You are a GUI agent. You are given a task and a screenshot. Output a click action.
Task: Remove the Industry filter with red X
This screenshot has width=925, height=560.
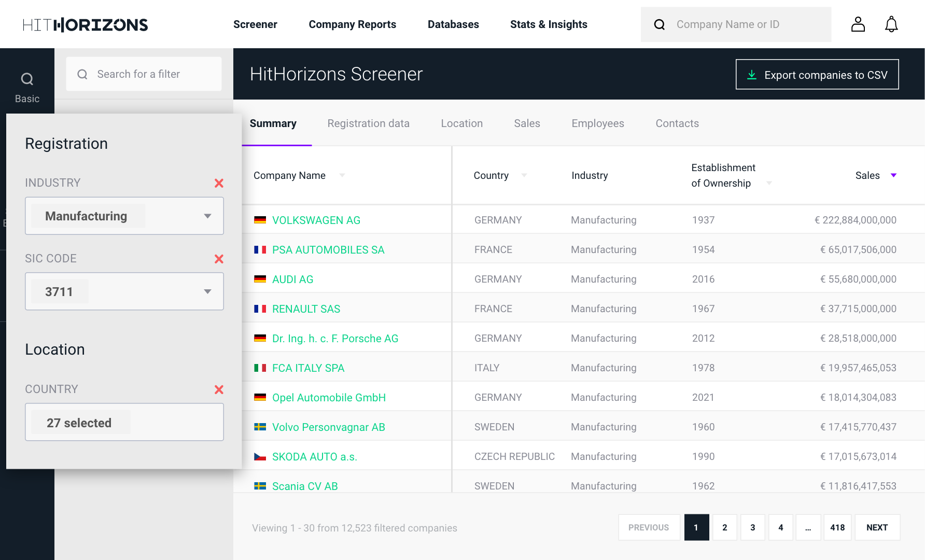tap(219, 183)
